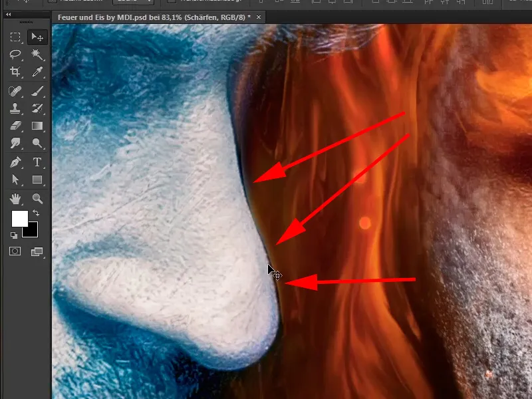This screenshot has height=399, width=532.
Task: Select the Crop tool
Action: click(15, 71)
